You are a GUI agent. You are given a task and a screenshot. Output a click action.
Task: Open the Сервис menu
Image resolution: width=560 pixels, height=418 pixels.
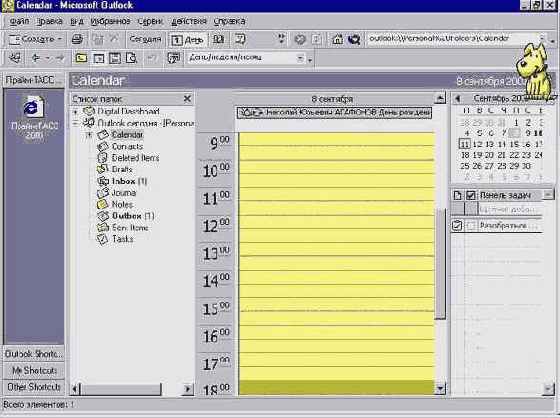(150, 21)
